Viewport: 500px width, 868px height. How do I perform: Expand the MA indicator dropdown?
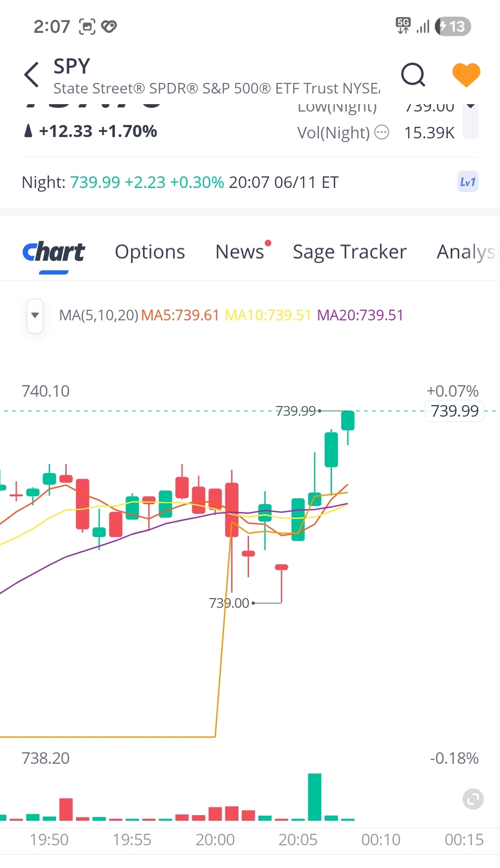pos(35,316)
